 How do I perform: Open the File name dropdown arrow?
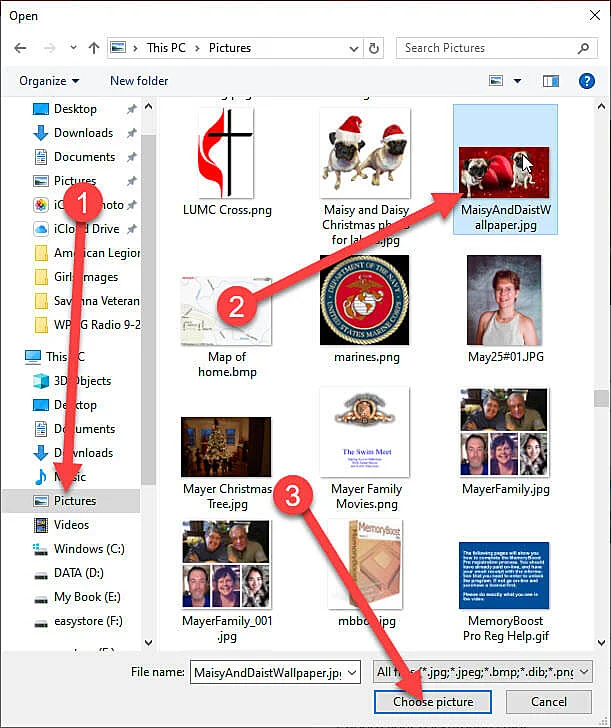(352, 672)
